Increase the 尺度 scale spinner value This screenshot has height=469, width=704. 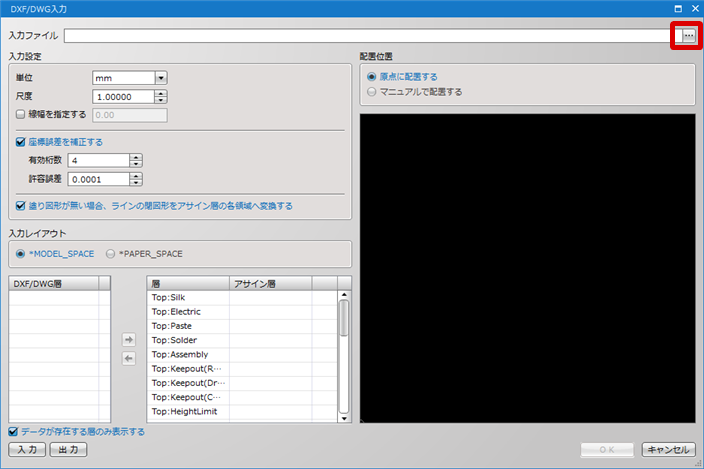(161, 93)
